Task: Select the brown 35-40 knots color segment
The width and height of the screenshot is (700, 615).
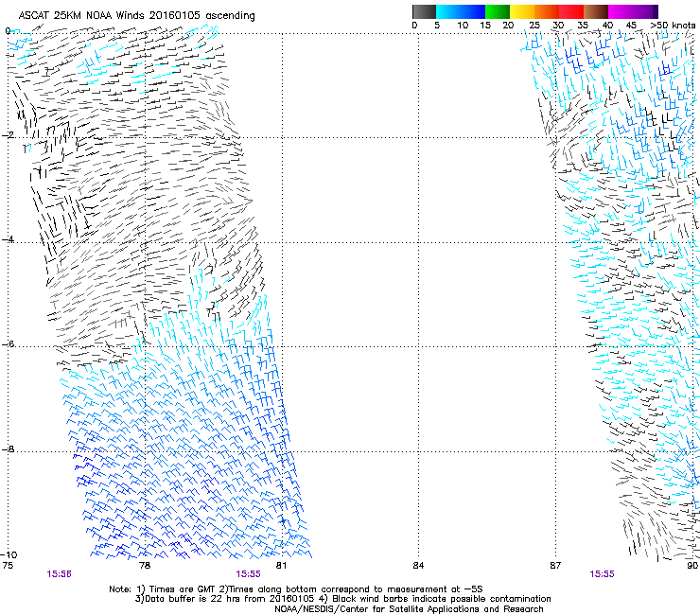Action: pyautogui.click(x=596, y=11)
